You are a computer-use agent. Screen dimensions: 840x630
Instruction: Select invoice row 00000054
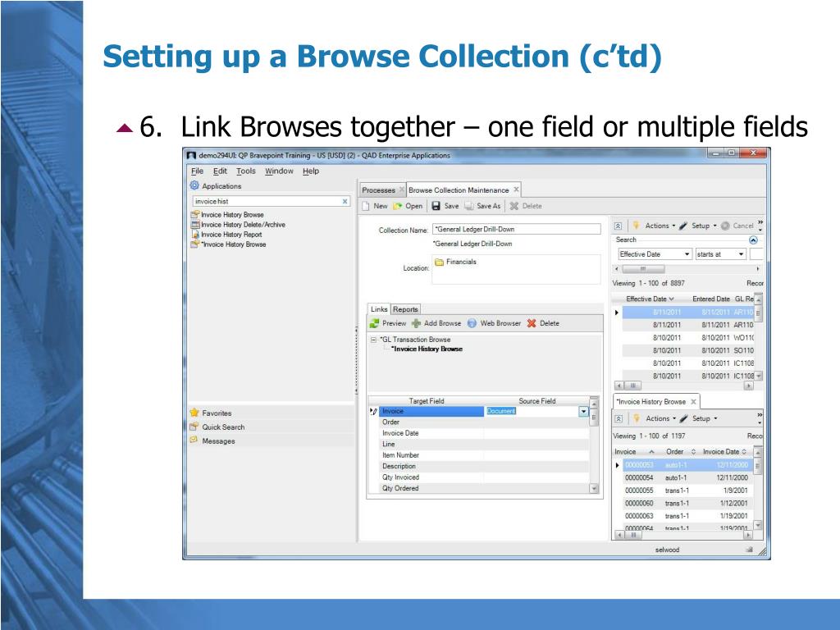click(687, 478)
